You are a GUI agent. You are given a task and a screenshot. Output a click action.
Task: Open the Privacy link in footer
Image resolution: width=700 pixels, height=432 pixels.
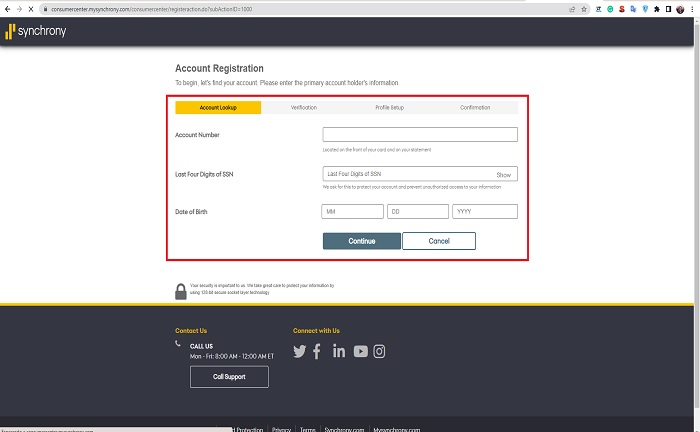[x=282, y=429]
